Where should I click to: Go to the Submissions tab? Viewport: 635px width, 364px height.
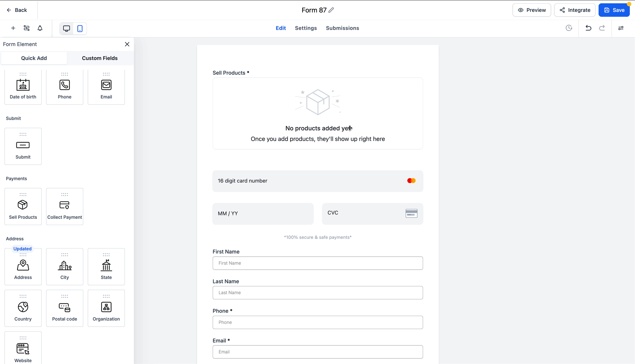[342, 28]
